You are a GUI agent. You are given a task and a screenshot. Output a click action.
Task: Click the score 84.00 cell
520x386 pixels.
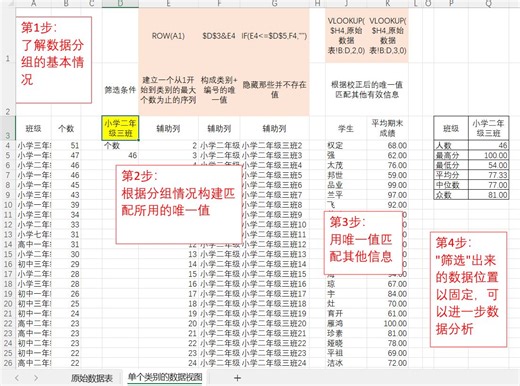pos(387,294)
